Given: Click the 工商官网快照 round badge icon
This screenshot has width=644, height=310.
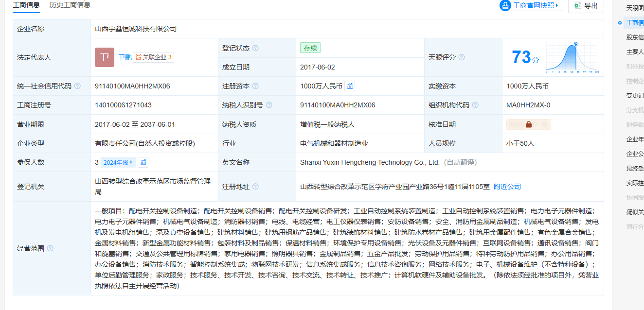Looking at the screenshot, I should [506, 5].
